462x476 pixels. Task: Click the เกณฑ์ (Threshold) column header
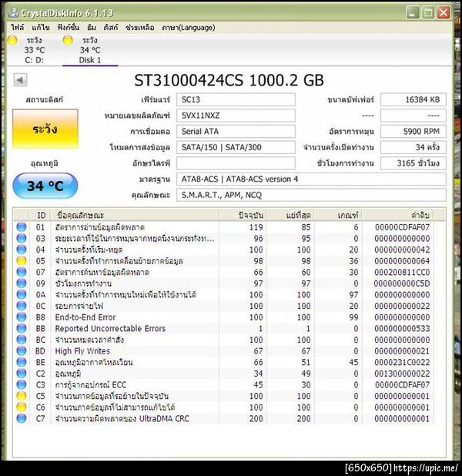tap(338, 215)
